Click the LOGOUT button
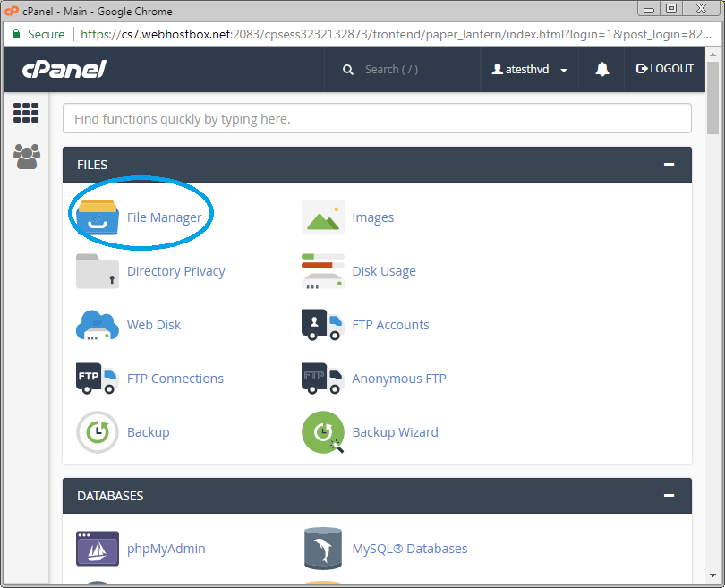Screen dimensions: 725x588 pos(664,69)
